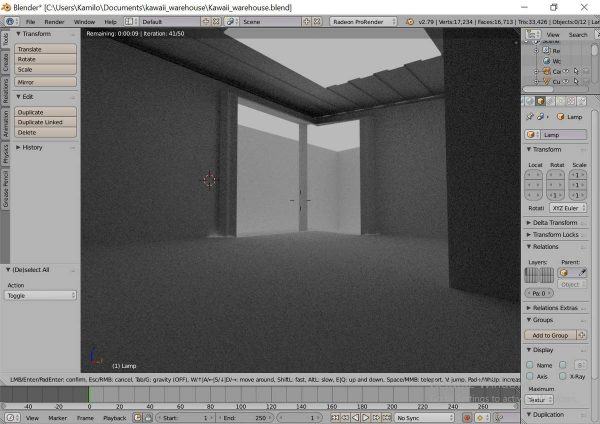Open the Object properties tab icon
The width and height of the screenshot is (600, 424).
(x=540, y=101)
